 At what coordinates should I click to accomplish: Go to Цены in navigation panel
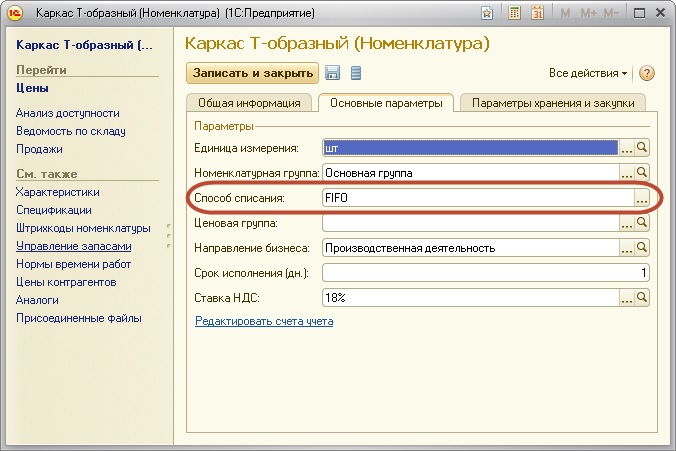click(x=32, y=88)
